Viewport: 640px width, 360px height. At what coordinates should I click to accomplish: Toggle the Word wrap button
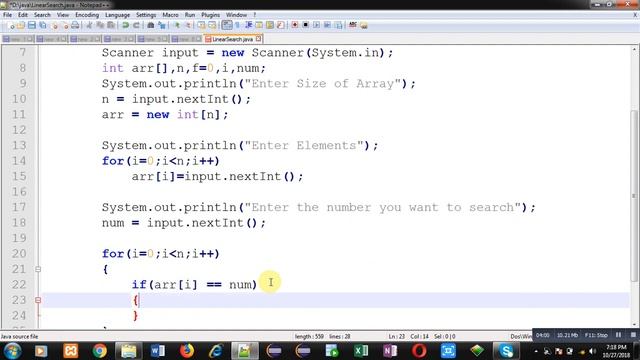(227, 25)
